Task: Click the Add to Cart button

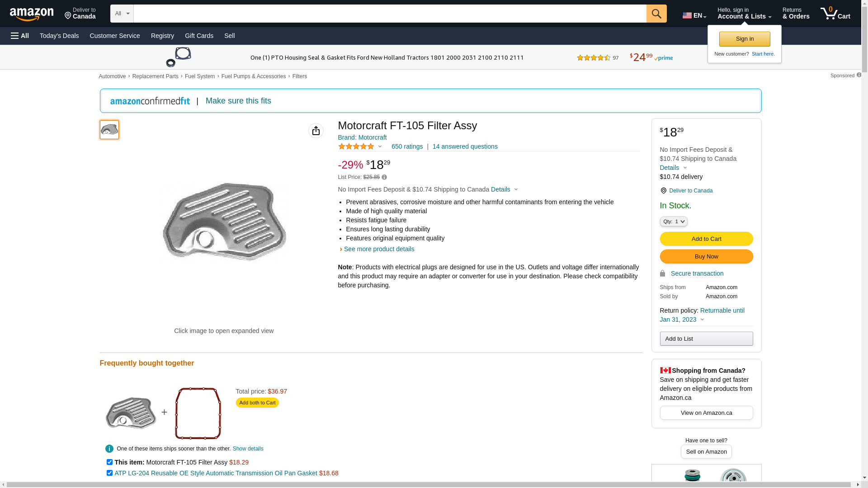Action: [706, 239]
